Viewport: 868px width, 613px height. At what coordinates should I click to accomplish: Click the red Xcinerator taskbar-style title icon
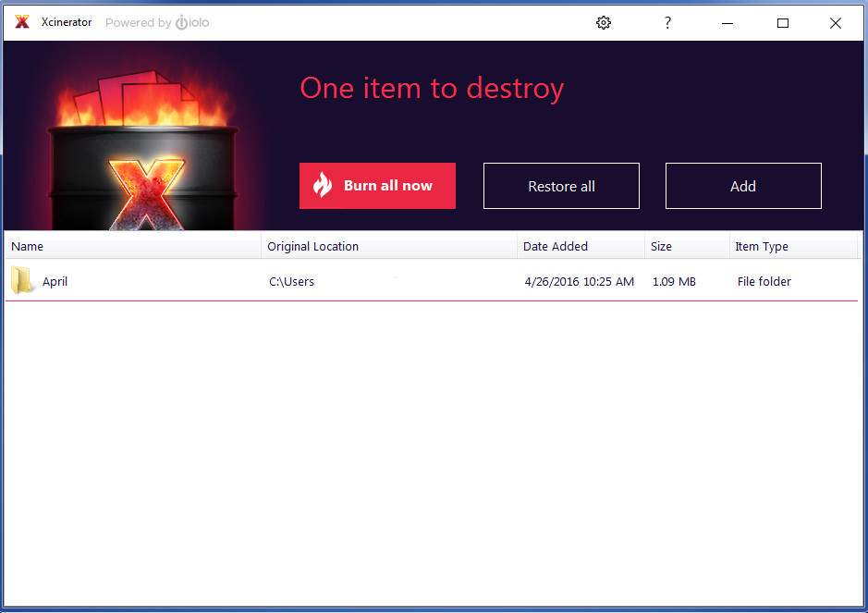pos(21,22)
